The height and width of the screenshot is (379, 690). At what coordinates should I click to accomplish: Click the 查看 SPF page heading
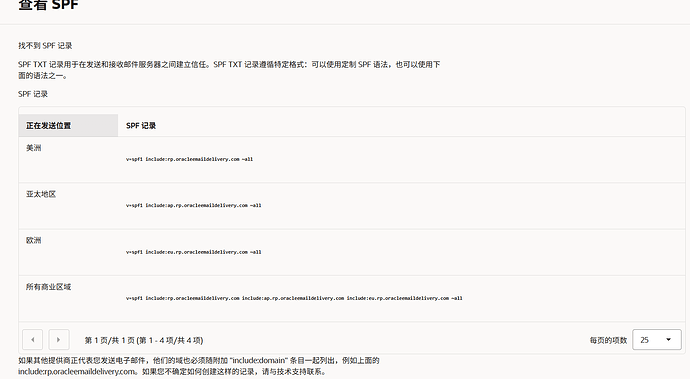pos(48,5)
